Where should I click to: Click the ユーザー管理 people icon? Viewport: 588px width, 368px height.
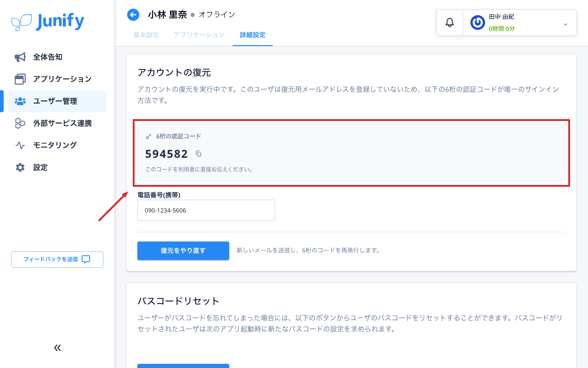(20, 101)
